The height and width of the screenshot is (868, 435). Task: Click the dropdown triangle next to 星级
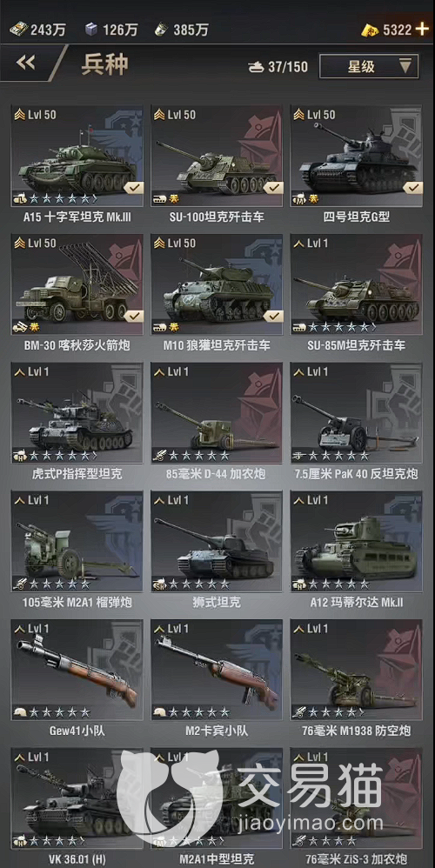(405, 66)
